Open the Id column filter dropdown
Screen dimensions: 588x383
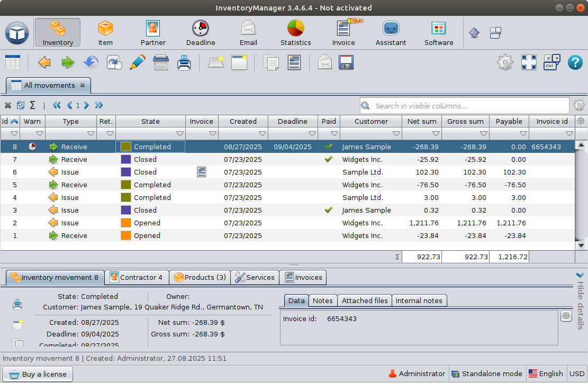tap(14, 133)
